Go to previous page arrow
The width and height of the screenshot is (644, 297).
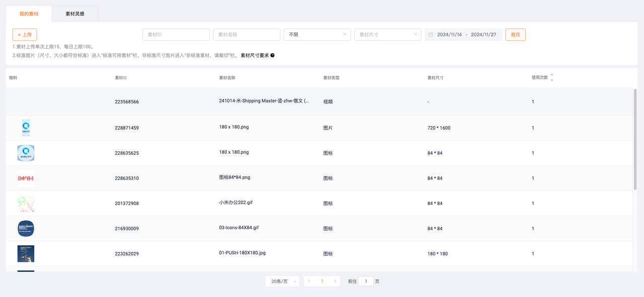309,281
